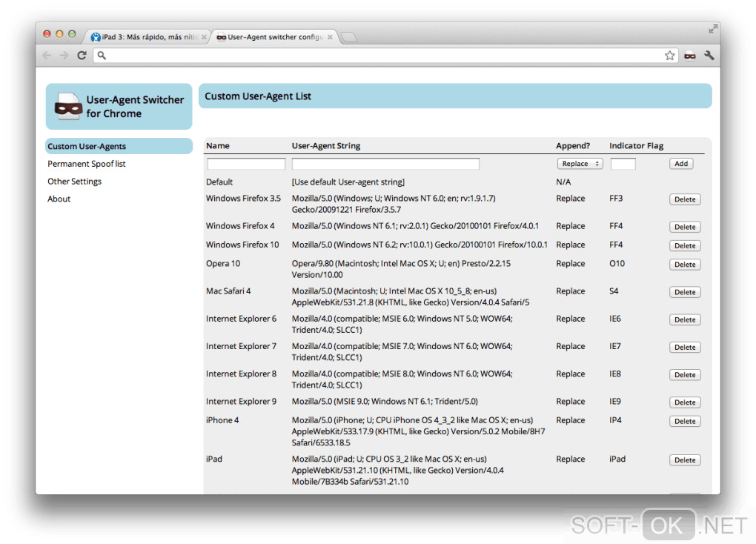
Task: Click the new entry Name input field
Action: point(246,164)
